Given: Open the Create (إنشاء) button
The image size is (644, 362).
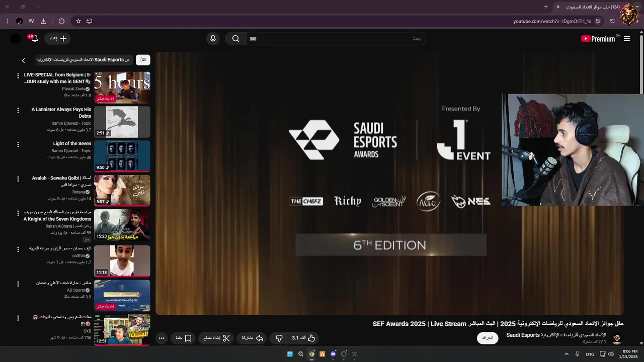Looking at the screenshot, I should point(58,39).
